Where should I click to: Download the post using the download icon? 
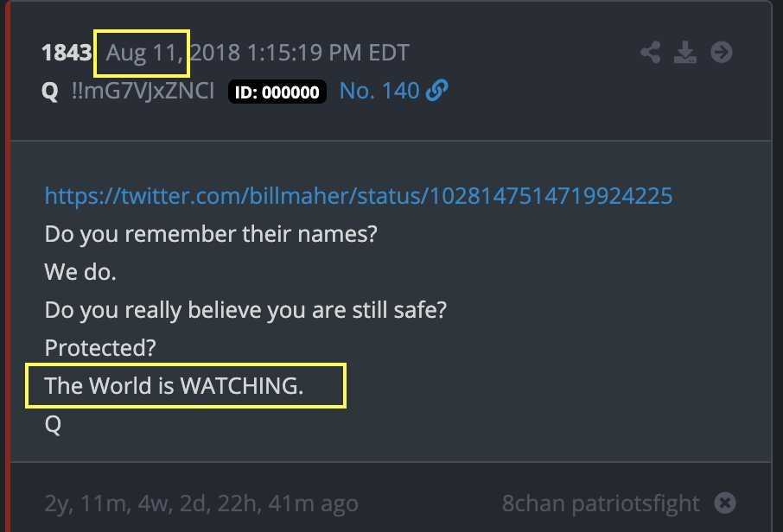point(685,53)
